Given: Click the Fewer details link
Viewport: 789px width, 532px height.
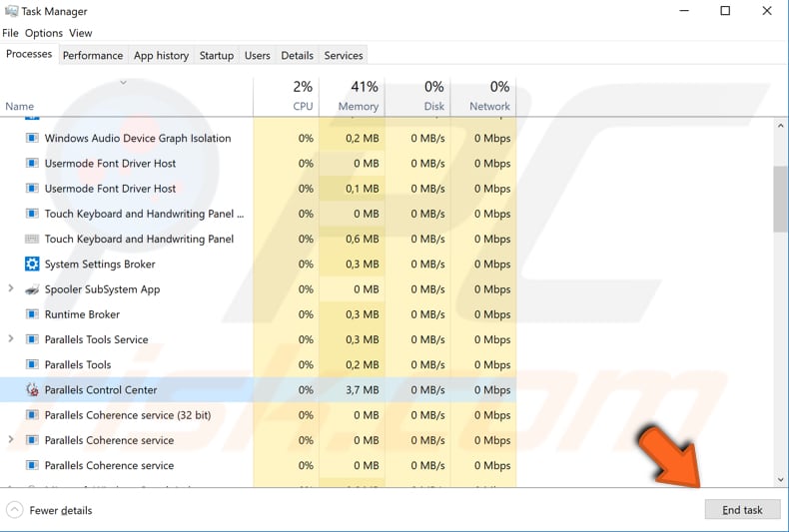Looking at the screenshot, I should pos(61,510).
